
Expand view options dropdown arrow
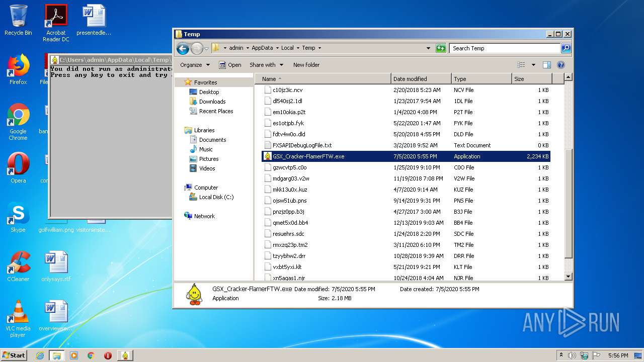coord(533,65)
